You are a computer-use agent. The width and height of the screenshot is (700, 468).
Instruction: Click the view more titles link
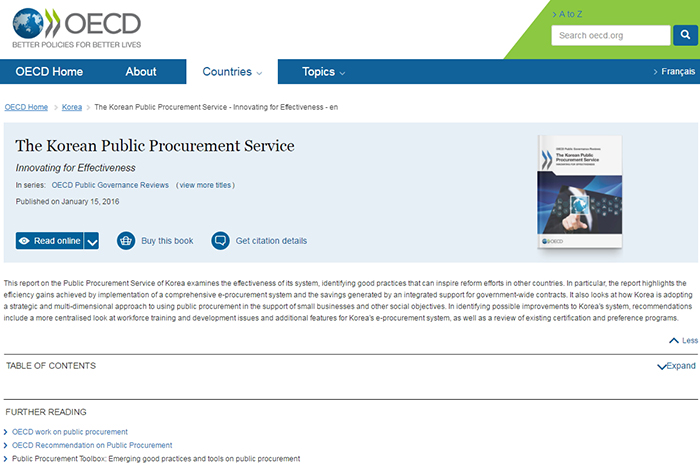pyautogui.click(x=206, y=185)
